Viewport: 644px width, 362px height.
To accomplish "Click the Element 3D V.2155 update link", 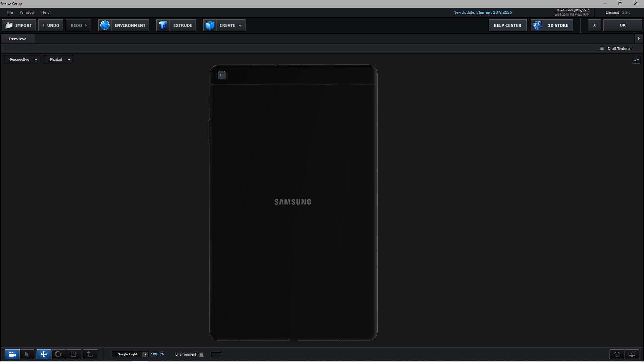I will click(x=494, y=12).
